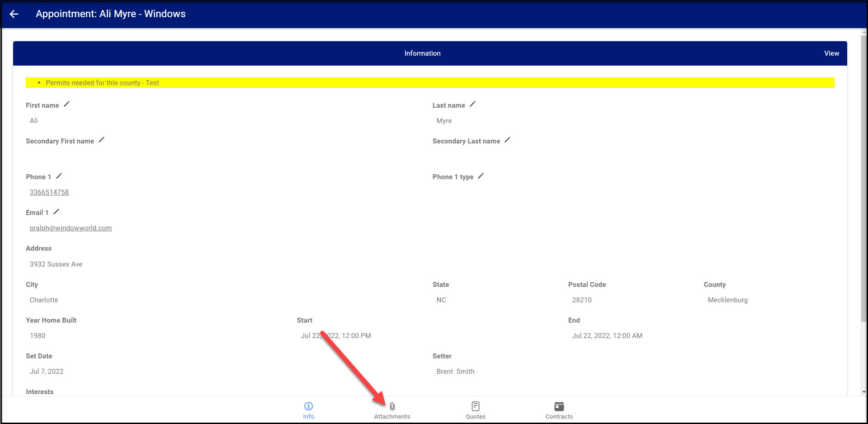Screen dimensions: 868x424
Task: Call phone number 3366514758
Action: coord(49,192)
